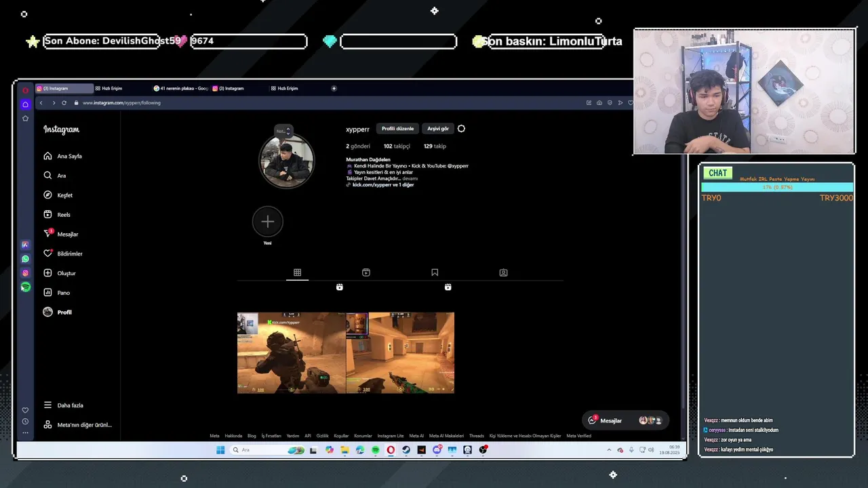Open Spotify in Opera sidebar
Viewport: 868px width, 488px height.
click(x=25, y=287)
